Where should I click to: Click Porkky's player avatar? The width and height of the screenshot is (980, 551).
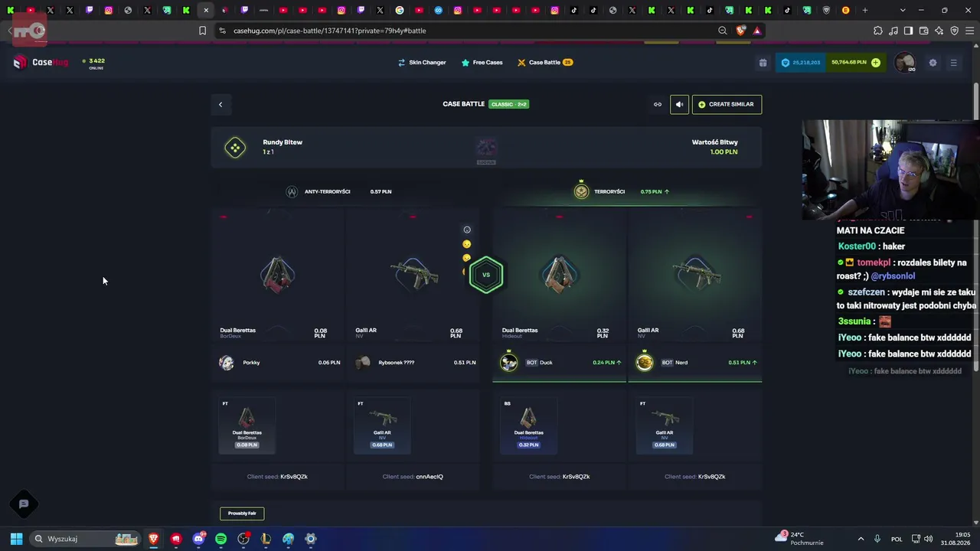click(x=227, y=363)
